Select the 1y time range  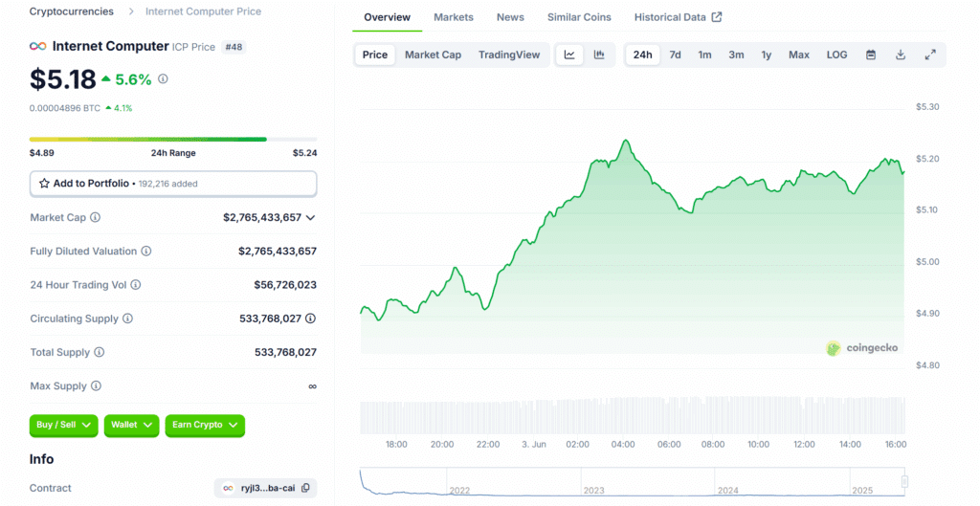tap(767, 55)
